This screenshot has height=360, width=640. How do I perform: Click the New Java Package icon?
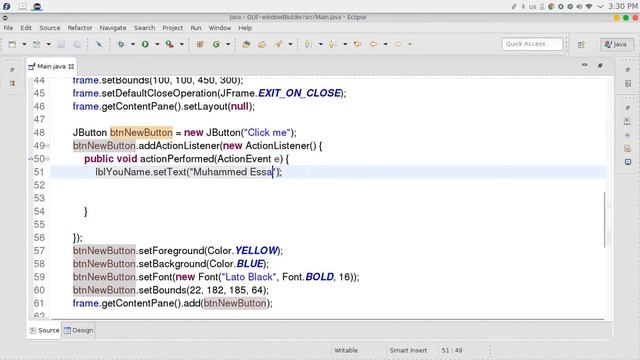(x=200, y=44)
